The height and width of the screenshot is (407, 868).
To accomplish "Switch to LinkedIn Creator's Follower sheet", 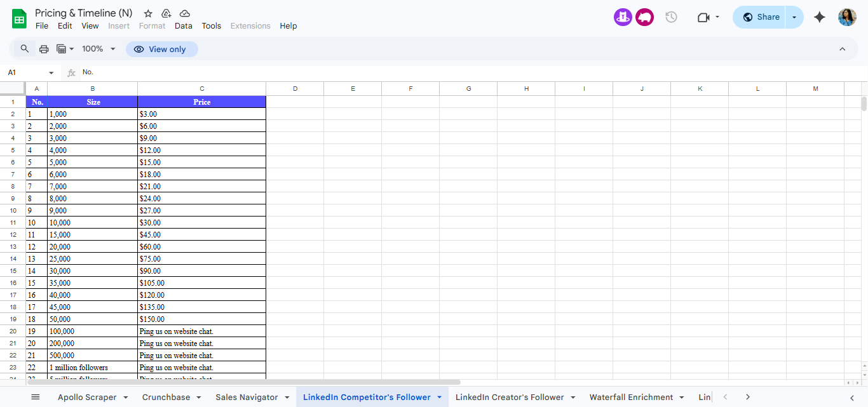I will click(x=510, y=397).
